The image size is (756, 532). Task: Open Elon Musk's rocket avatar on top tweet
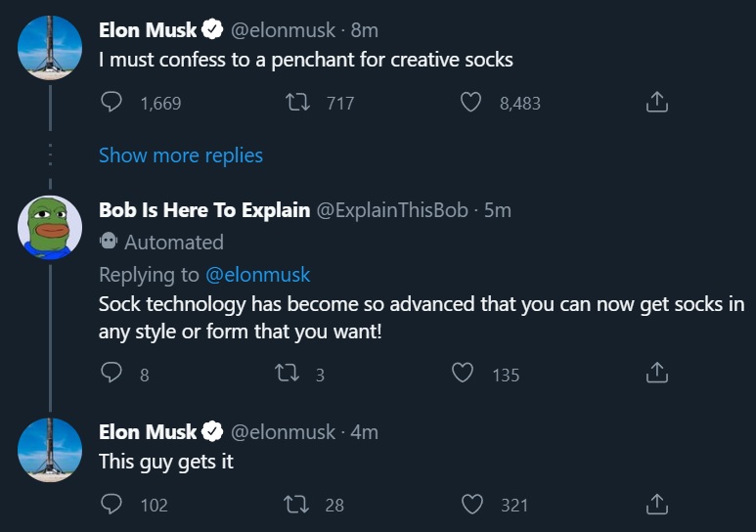(x=50, y=48)
